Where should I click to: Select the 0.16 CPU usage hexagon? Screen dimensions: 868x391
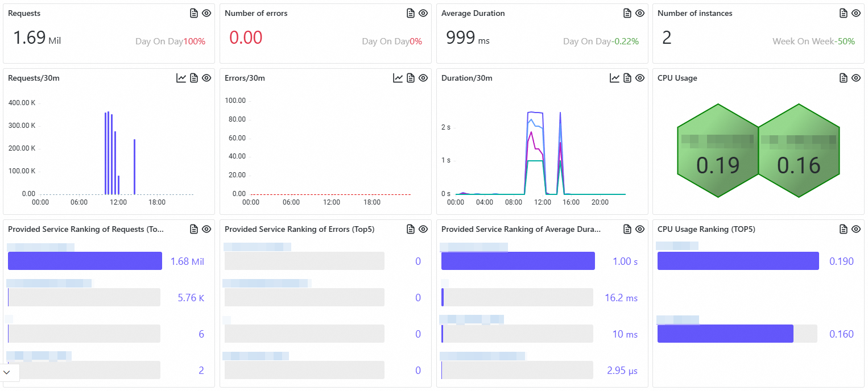pyautogui.click(x=799, y=151)
